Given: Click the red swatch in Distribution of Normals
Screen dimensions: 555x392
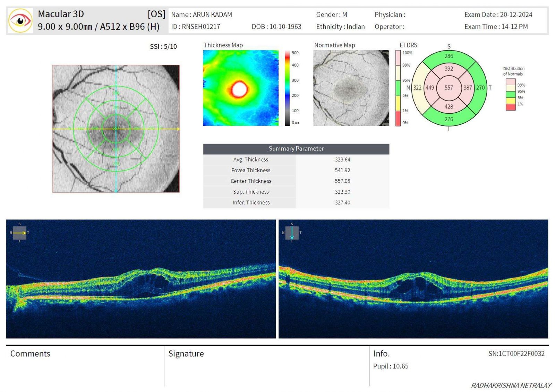Looking at the screenshot, I should [510, 107].
